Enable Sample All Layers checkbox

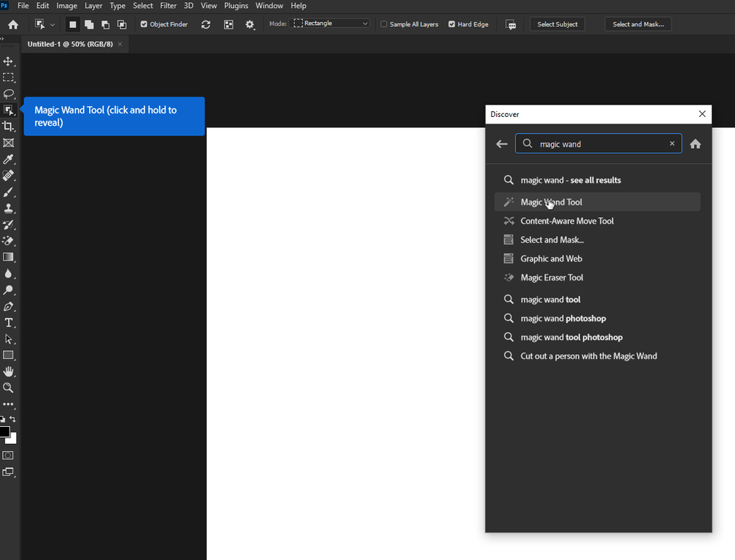click(x=384, y=24)
